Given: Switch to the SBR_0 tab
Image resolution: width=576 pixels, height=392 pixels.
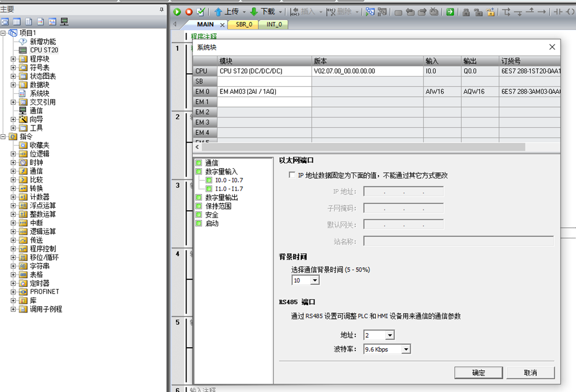Looking at the screenshot, I should click(242, 25).
